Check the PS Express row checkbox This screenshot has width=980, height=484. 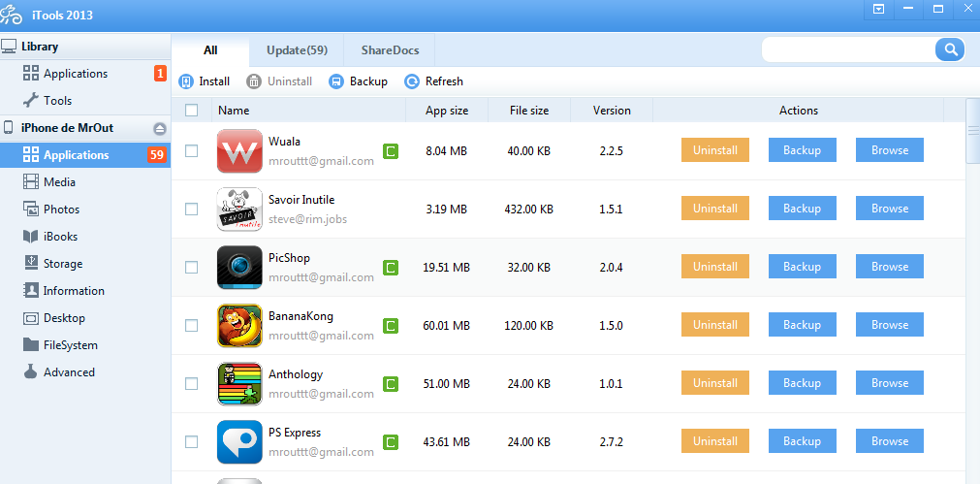(191, 441)
